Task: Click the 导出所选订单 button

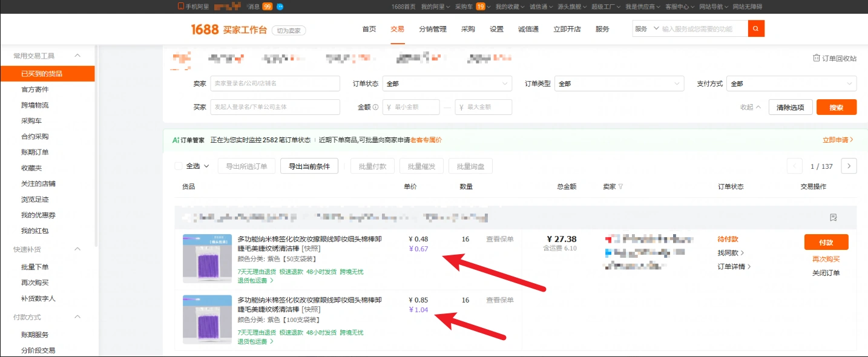Action: point(246,166)
